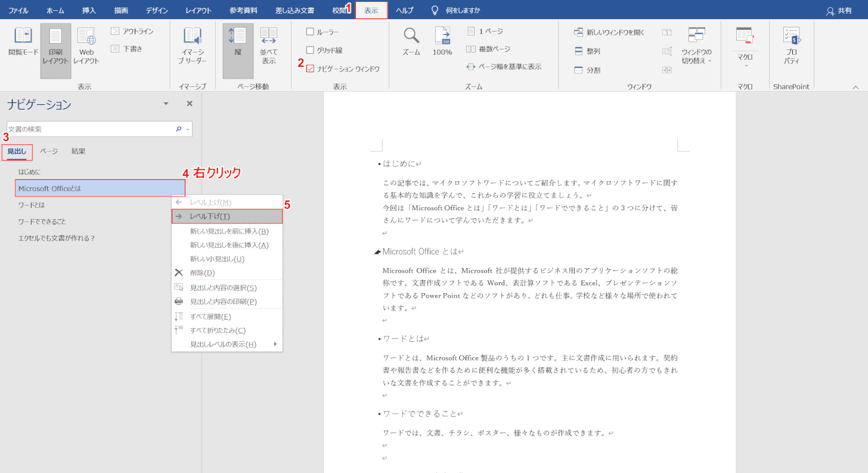Switch to Web Layout view
This screenshot has width=868, height=473.
pos(86,46)
